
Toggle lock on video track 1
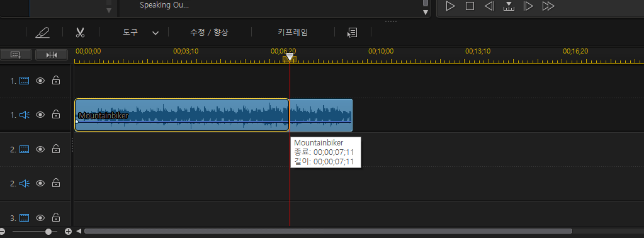coord(56,81)
